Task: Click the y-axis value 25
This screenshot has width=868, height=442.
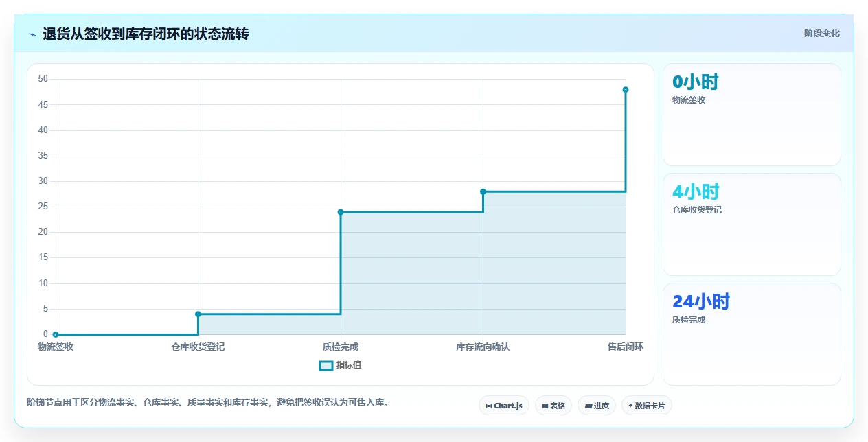Action: [x=43, y=207]
